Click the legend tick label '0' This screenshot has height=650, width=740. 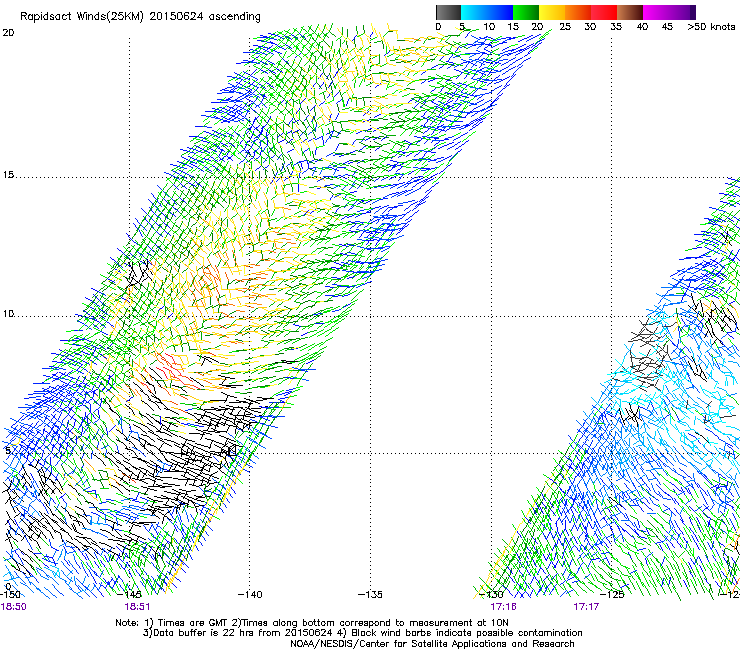pyautogui.click(x=438, y=27)
